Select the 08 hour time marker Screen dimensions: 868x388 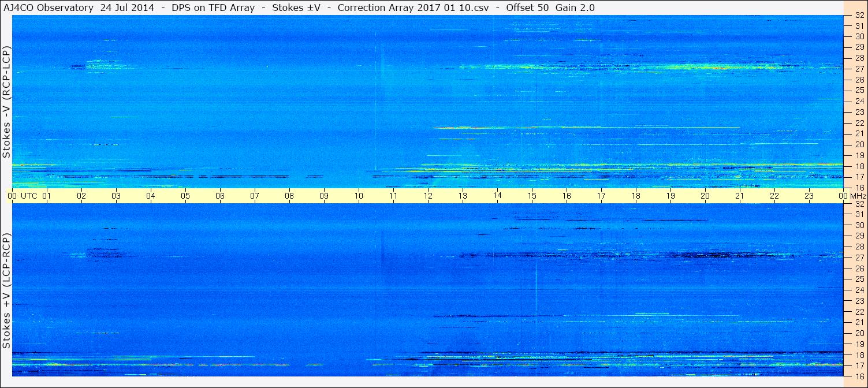289,196
